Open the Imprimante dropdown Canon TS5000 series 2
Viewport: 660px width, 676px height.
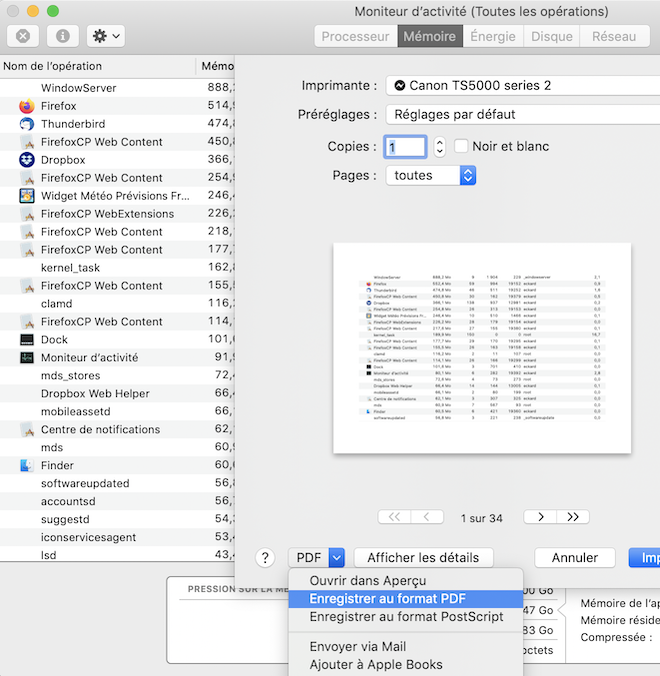tap(523, 85)
